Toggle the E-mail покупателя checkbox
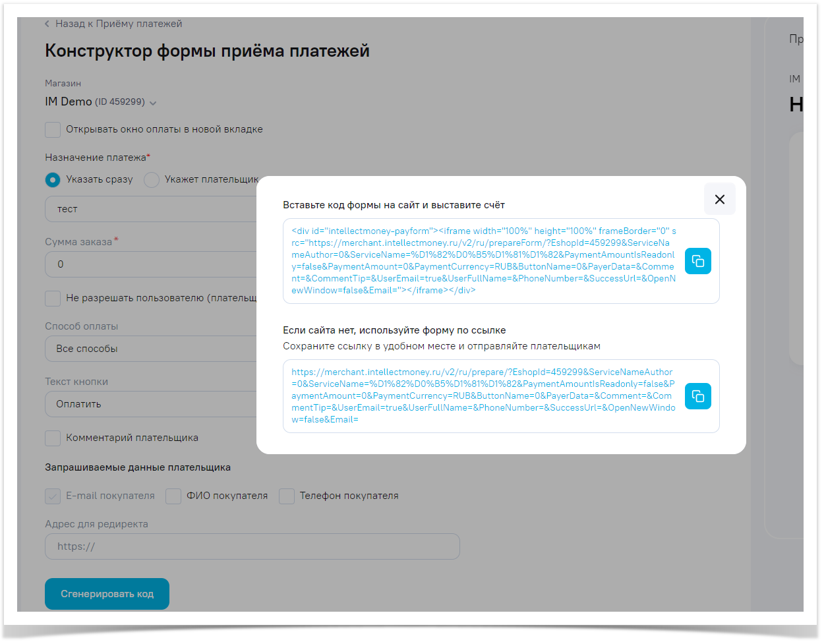 coord(53,496)
